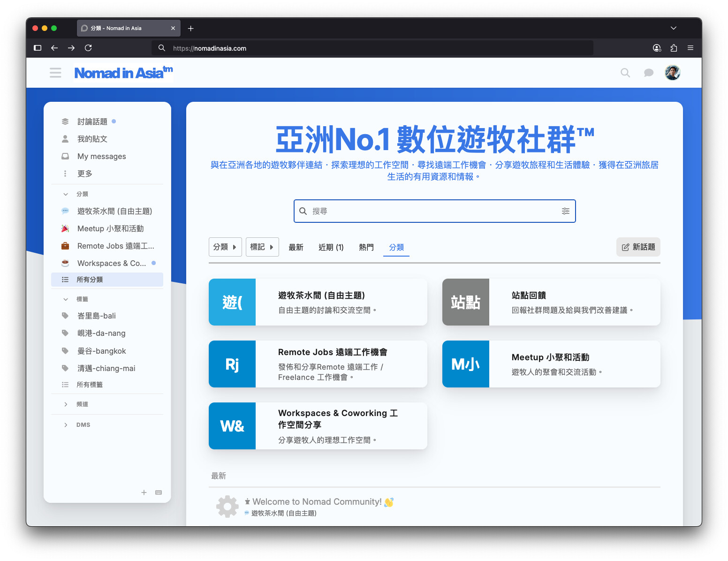Open the chat bubble icon in header
The width and height of the screenshot is (728, 561).
(x=648, y=73)
